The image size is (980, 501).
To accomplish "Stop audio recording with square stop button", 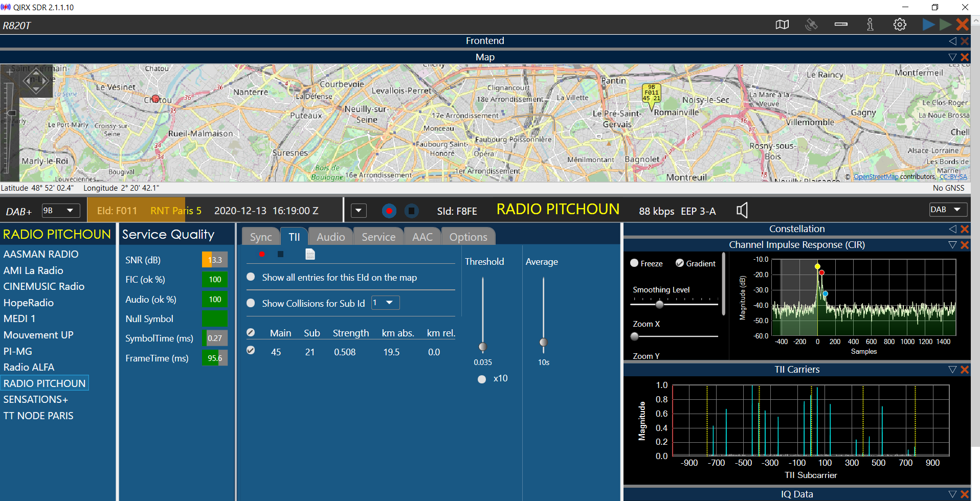I will (411, 211).
